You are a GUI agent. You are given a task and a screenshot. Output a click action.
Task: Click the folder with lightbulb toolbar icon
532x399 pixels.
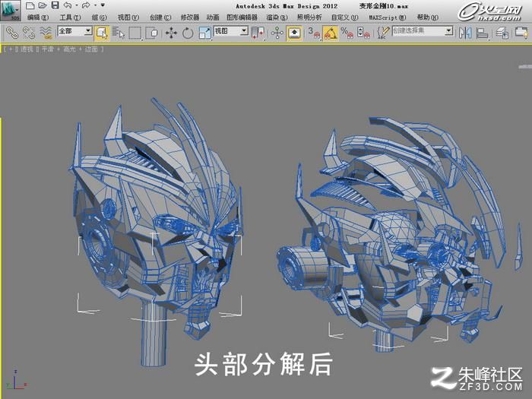point(521,33)
